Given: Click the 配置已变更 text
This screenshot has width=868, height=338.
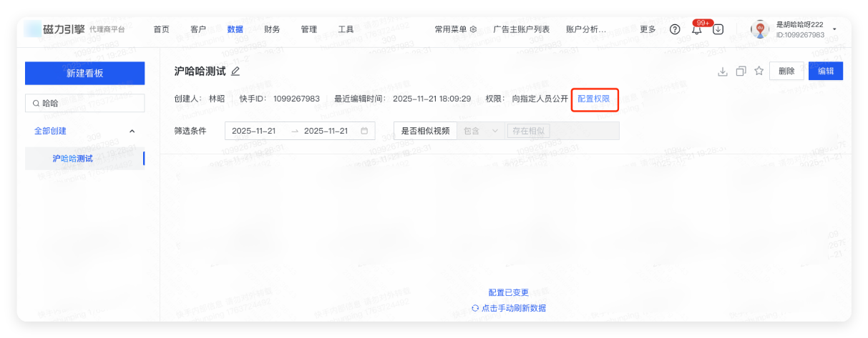Looking at the screenshot, I should tap(509, 292).
